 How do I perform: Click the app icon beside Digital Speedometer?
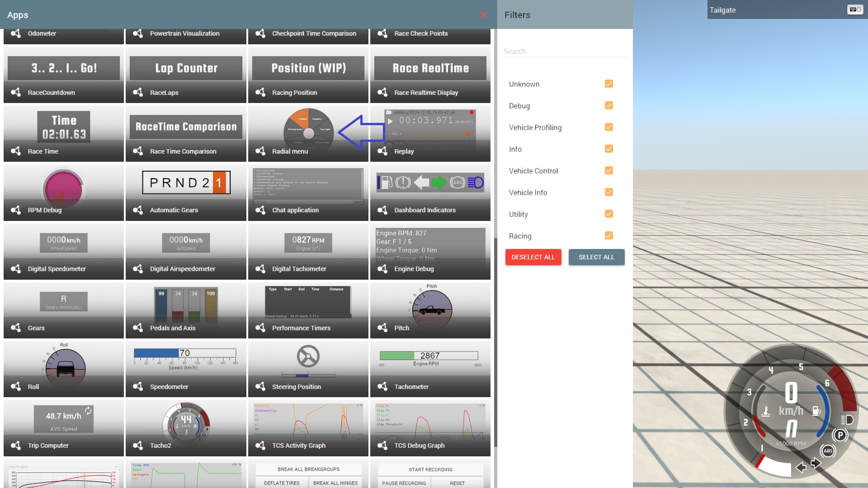pos(16,268)
